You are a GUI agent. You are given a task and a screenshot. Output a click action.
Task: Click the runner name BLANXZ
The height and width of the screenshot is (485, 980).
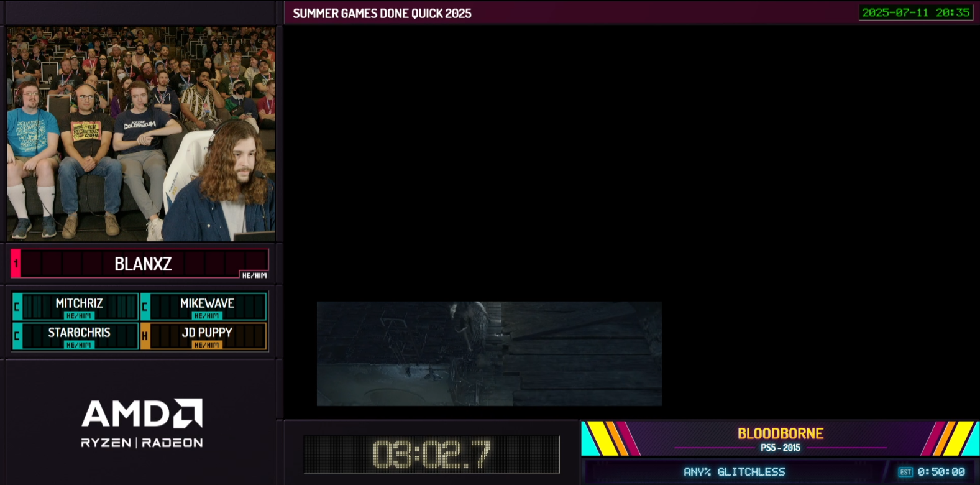143,264
